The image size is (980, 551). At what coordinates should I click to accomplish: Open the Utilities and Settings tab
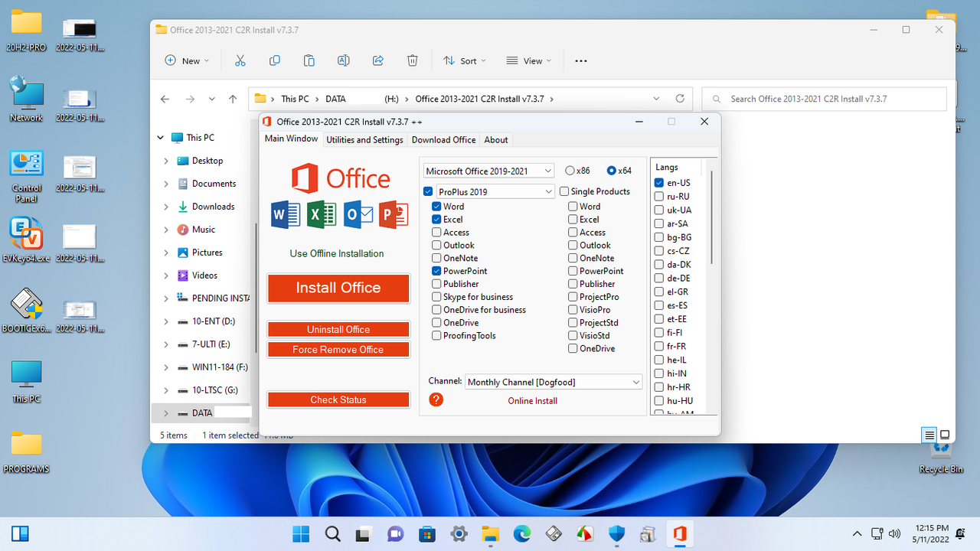click(364, 140)
